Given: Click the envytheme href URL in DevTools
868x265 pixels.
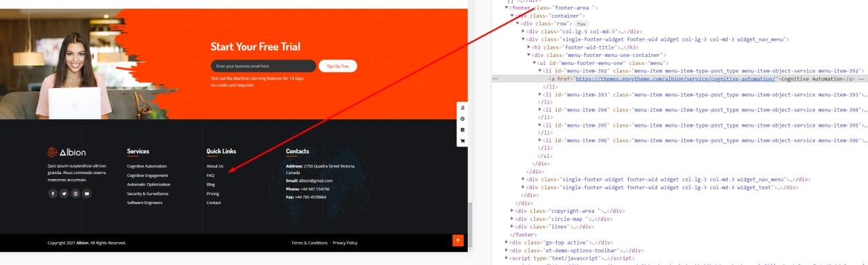Looking at the screenshot, I should click(675, 79).
